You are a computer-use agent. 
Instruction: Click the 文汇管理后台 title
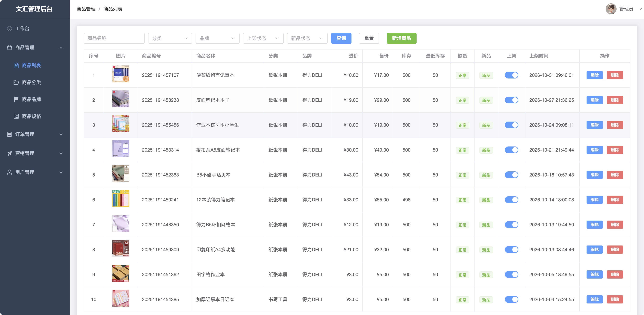[x=34, y=9]
